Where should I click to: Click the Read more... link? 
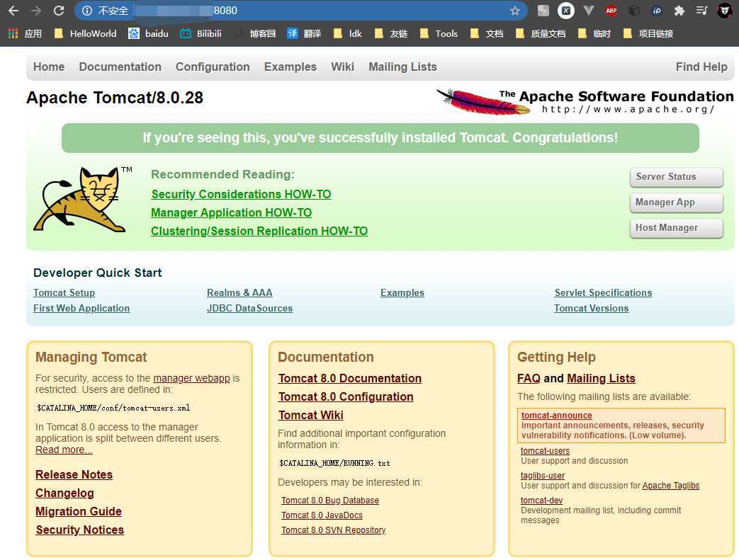click(64, 450)
